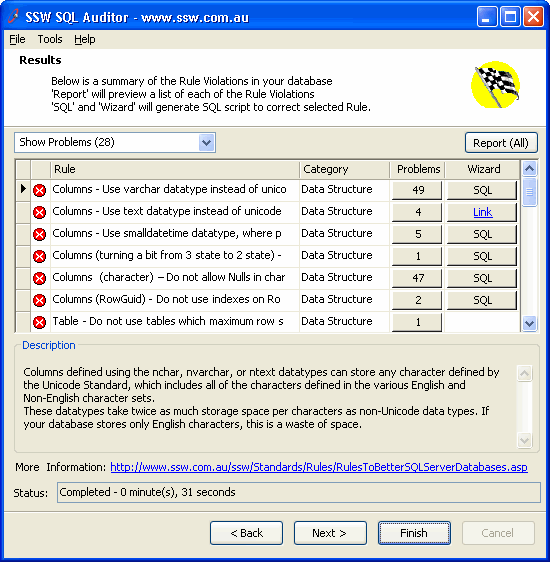This screenshot has height=562, width=550.
Task: Click error icon for maximum row size table rule
Action: tap(39, 322)
